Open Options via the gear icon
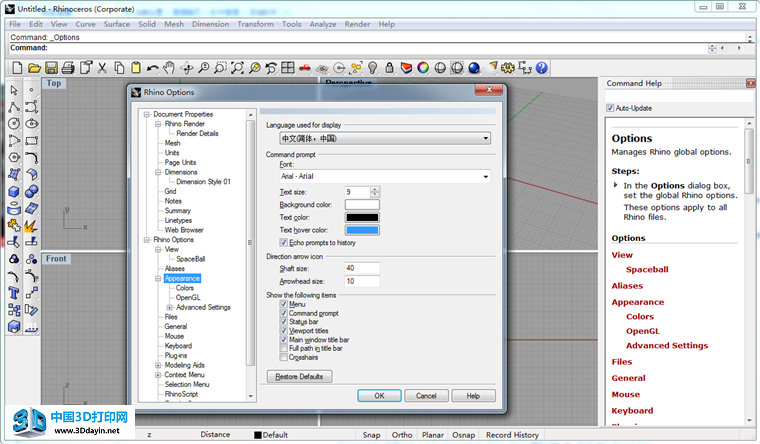Image resolution: width=760 pixels, height=444 pixels. click(508, 68)
